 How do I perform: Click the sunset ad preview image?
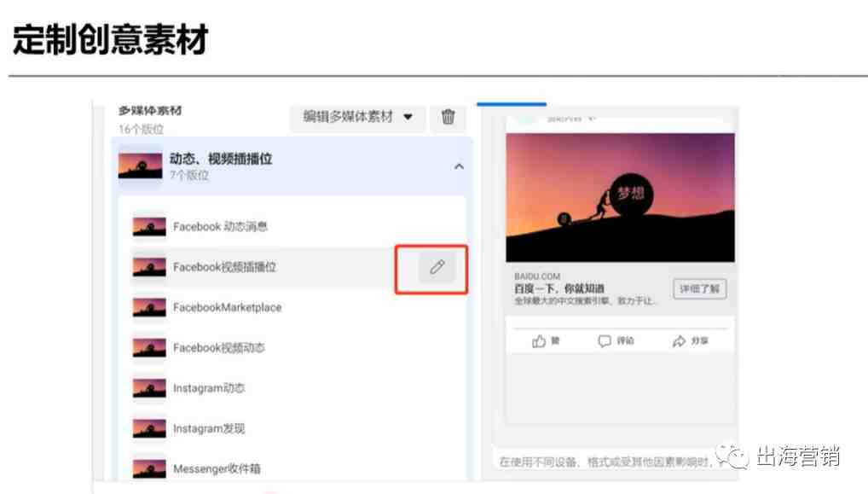click(x=621, y=197)
